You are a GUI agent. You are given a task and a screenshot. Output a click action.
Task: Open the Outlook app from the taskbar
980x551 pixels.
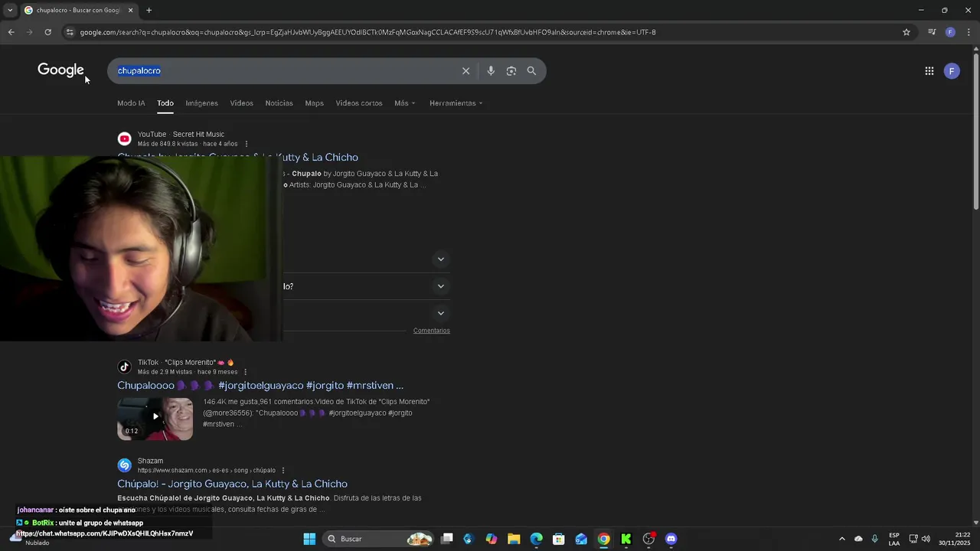[581, 539]
